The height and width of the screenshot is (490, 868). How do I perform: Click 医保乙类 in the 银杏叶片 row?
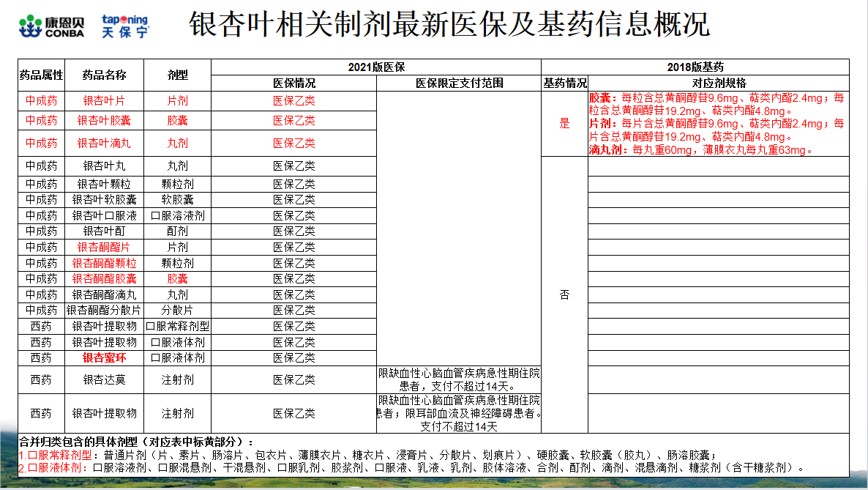pos(294,101)
